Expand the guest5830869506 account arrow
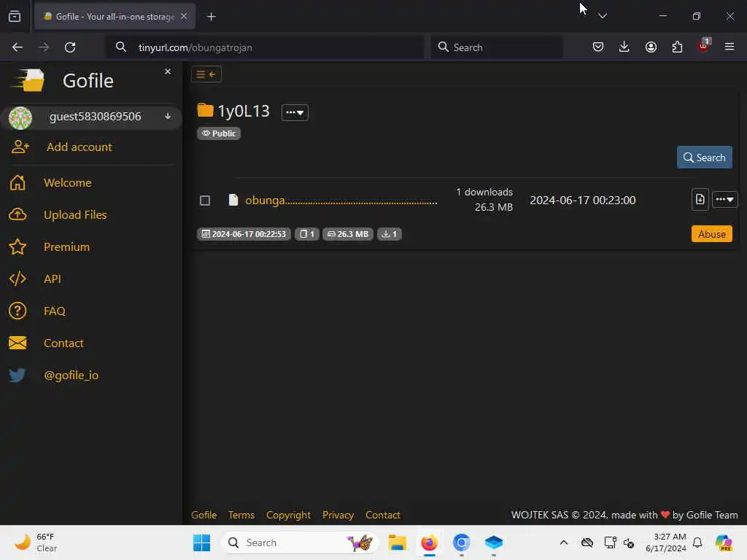The height and width of the screenshot is (560, 747). click(168, 116)
